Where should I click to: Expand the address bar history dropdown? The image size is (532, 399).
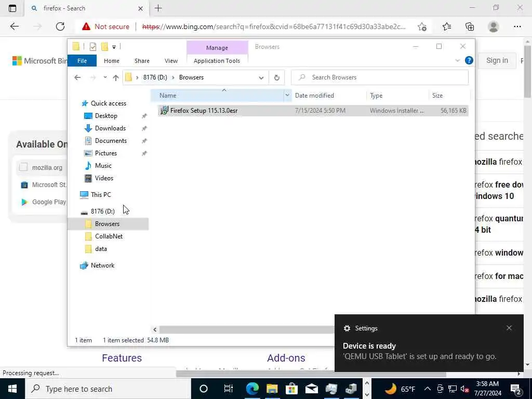click(261, 78)
